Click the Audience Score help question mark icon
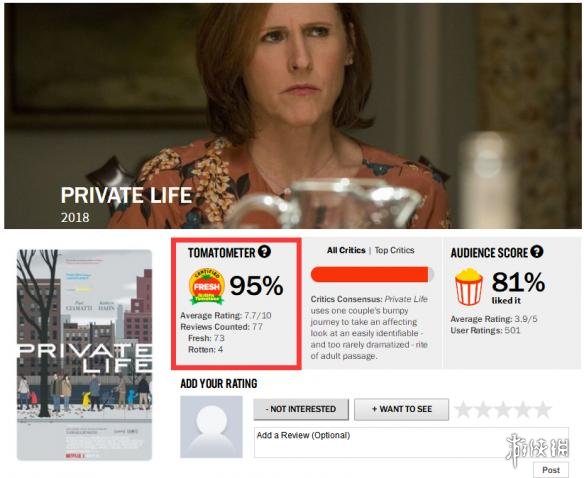 pyautogui.click(x=537, y=252)
